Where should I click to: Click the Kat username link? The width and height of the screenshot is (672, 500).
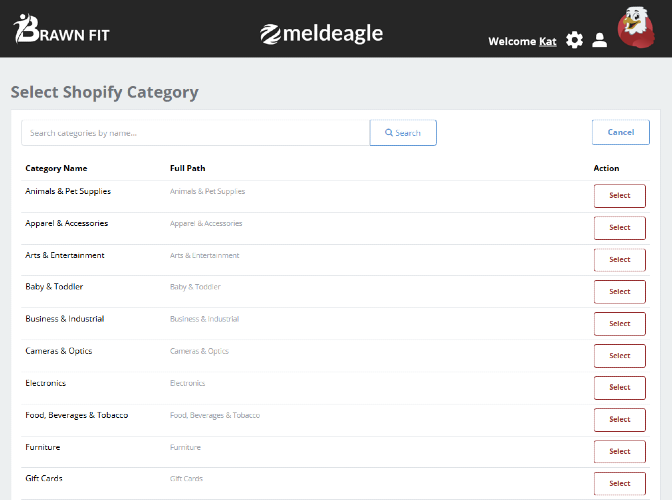tap(548, 42)
